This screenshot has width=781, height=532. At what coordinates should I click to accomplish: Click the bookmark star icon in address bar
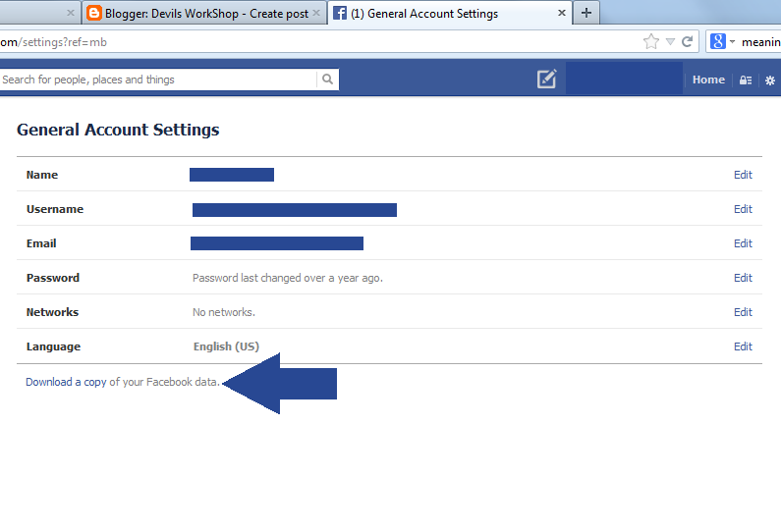(651, 42)
